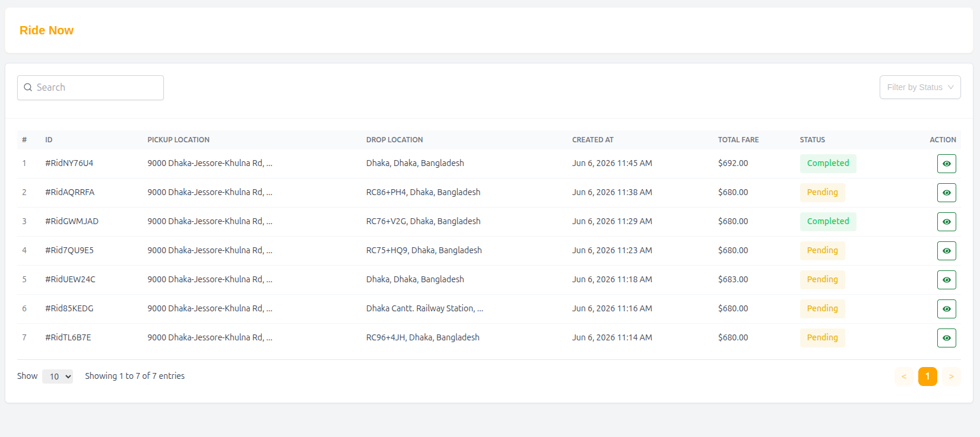The height and width of the screenshot is (437, 980).
Task: Click the PICKUP LOCATION column header
Action: tap(179, 140)
